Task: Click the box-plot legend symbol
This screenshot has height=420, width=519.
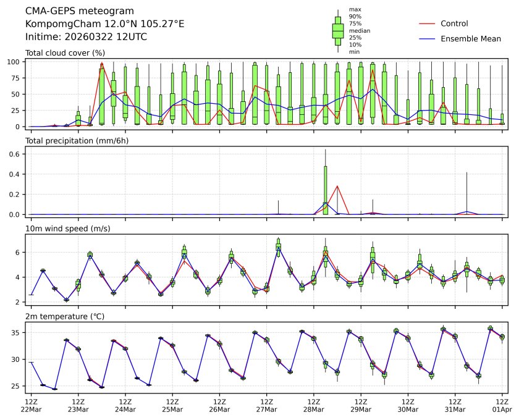Action: (338, 30)
